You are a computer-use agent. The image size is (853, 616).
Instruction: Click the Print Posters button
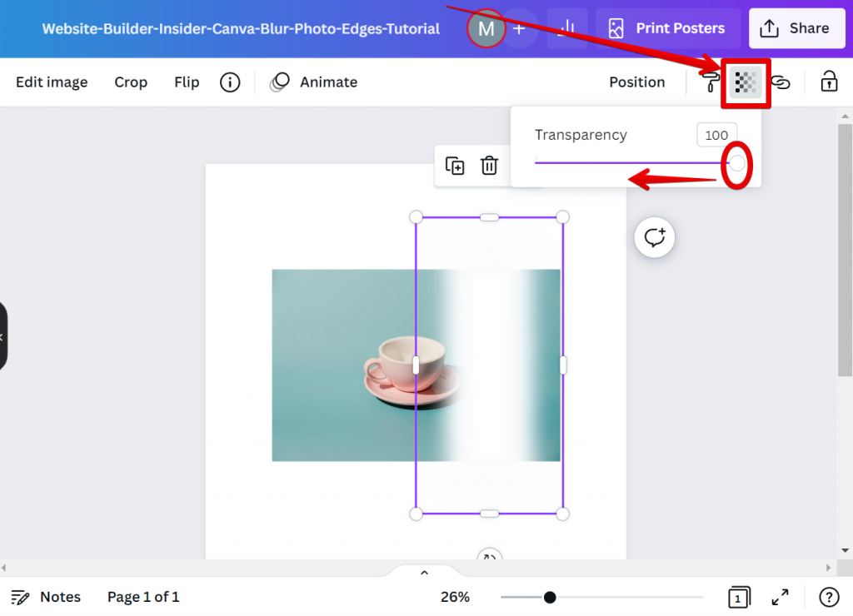point(667,27)
